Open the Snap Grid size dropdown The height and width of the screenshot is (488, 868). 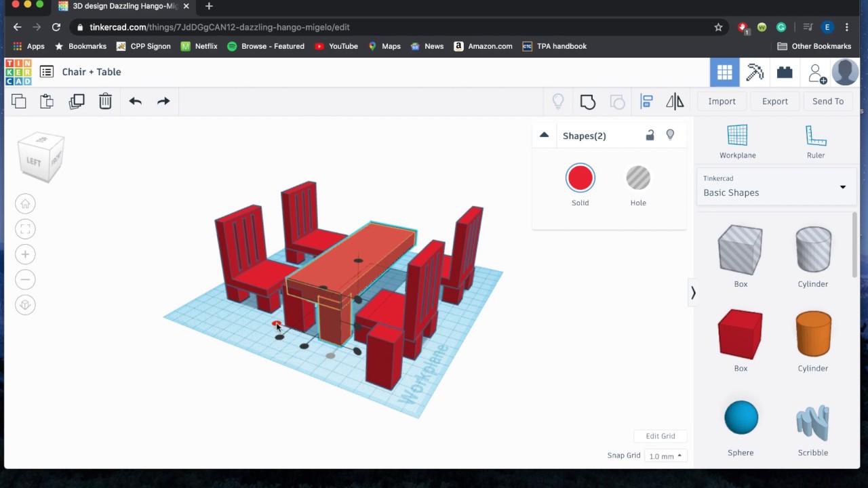tap(665, 456)
